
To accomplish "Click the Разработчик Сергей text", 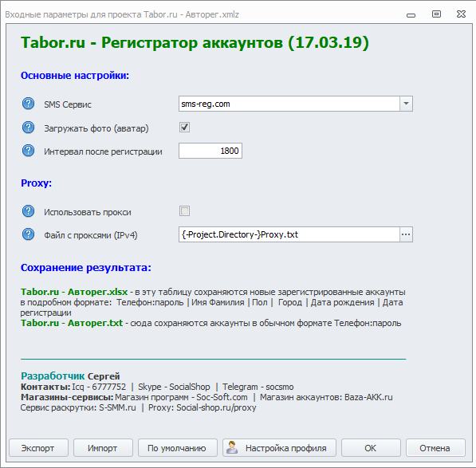I will (x=70, y=376).
